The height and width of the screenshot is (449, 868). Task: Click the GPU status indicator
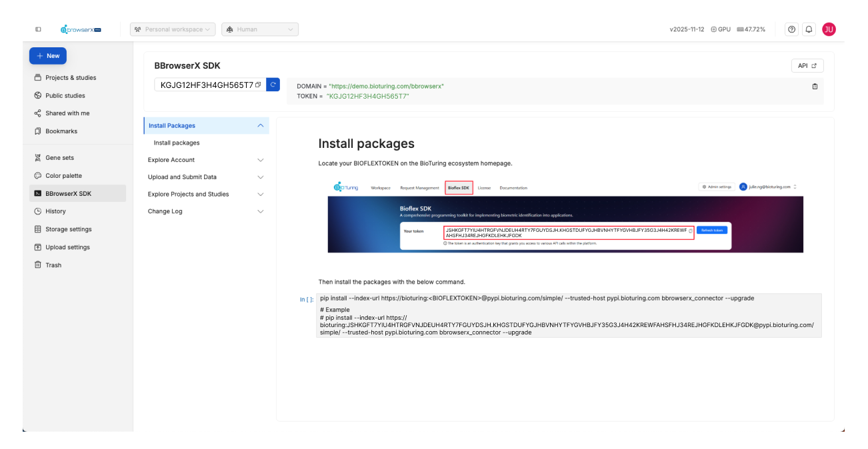(x=721, y=29)
